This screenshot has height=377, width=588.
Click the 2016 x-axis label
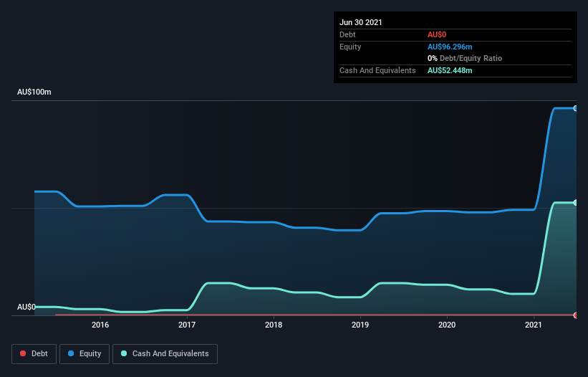coord(100,325)
